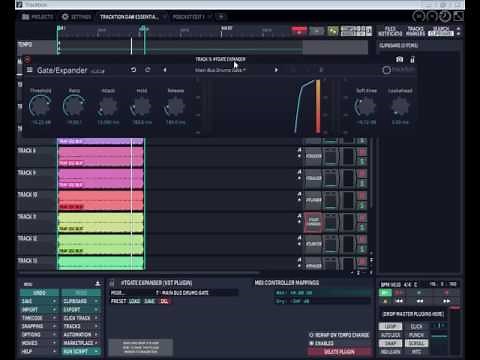Viewport: 480px width, 360px height.
Task: Toggle mute button on Track 12
Action: [362, 239]
